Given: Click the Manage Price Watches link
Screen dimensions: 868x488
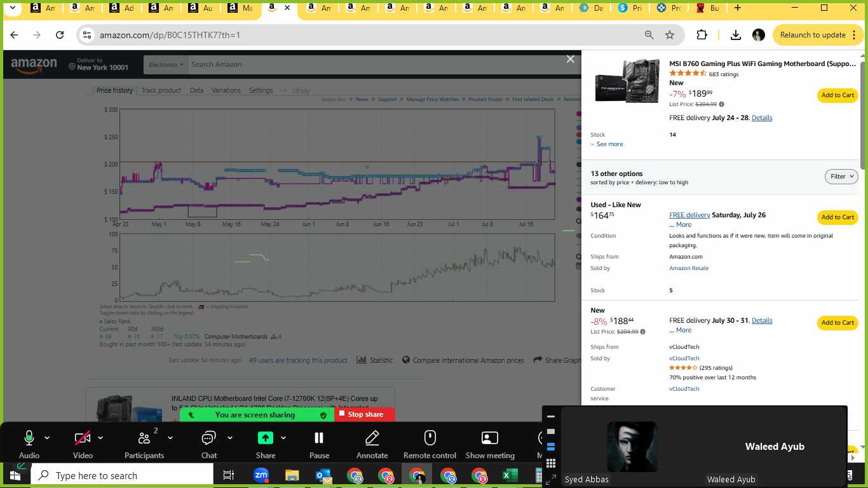Looking at the screenshot, I should click(432, 99).
